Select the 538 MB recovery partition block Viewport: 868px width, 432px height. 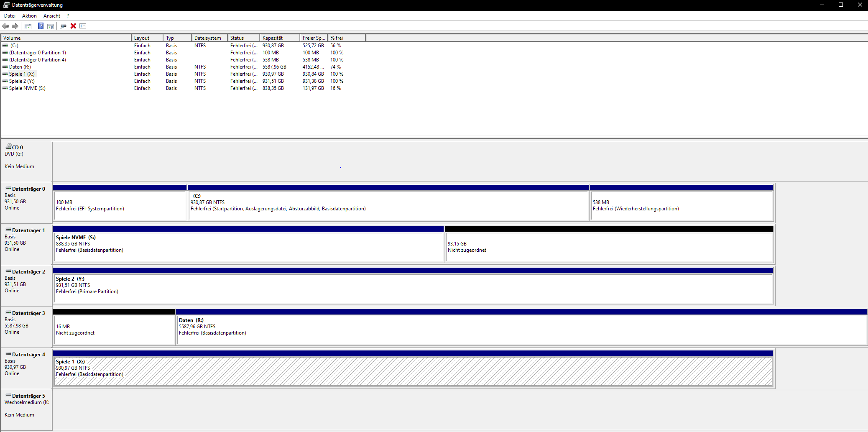click(x=681, y=205)
